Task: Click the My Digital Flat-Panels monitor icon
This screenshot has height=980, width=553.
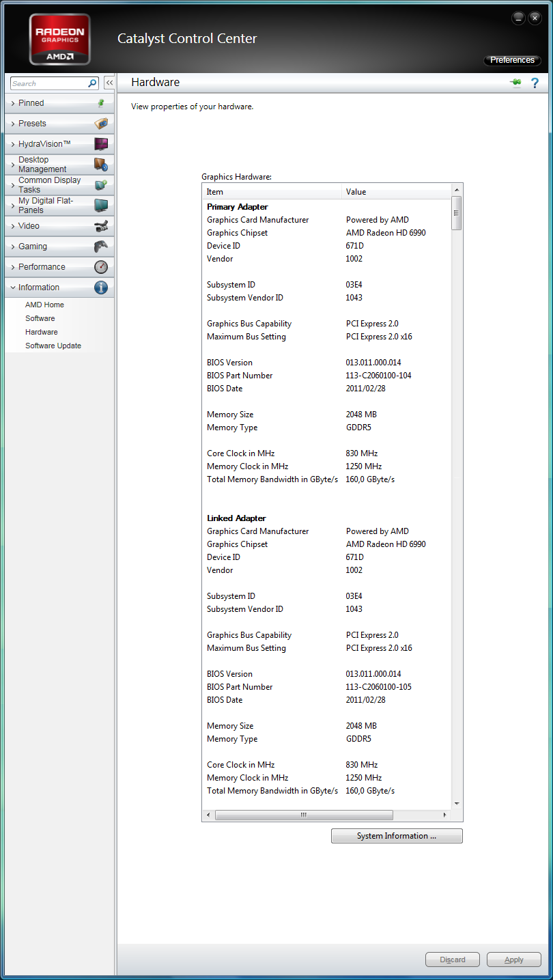Action: pyautogui.click(x=101, y=206)
